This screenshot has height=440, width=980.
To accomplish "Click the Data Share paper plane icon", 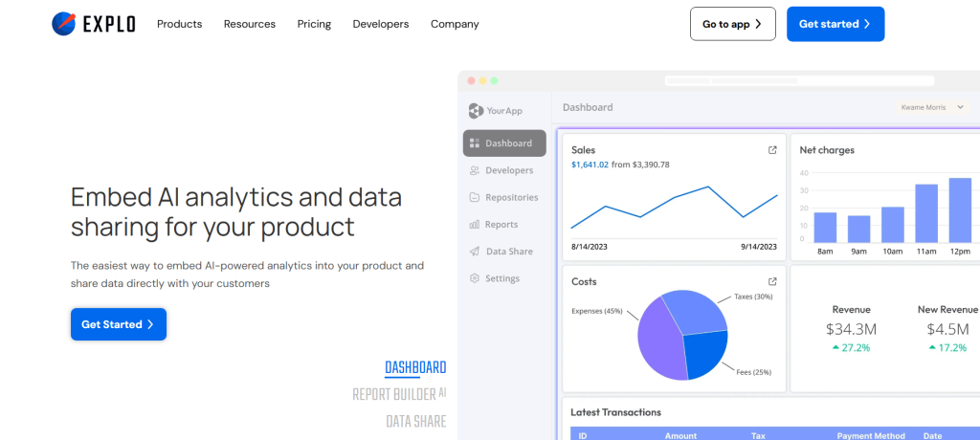I will pos(475,252).
